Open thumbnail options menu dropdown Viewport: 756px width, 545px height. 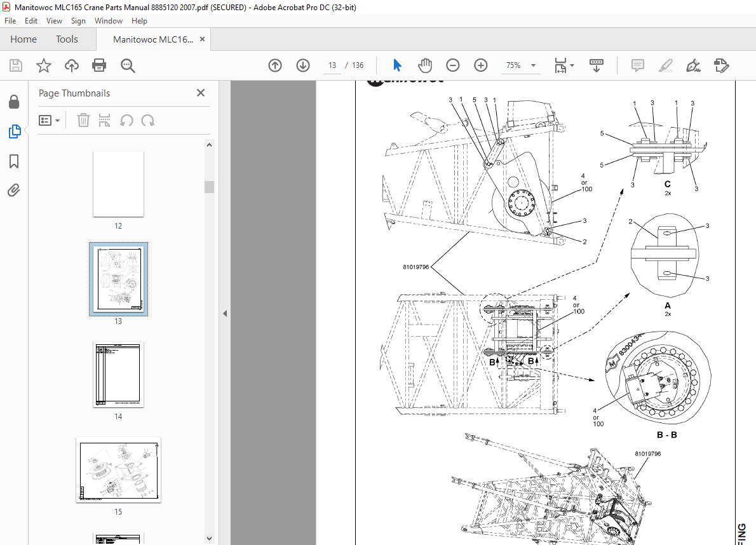pyautogui.click(x=49, y=121)
